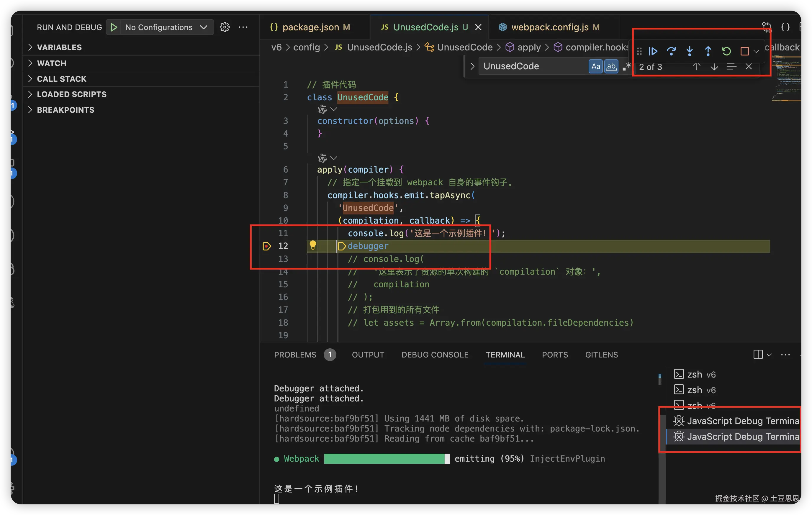Select first JavaScript Debug Terminal entry
The width and height of the screenshot is (812, 515).
click(x=739, y=421)
